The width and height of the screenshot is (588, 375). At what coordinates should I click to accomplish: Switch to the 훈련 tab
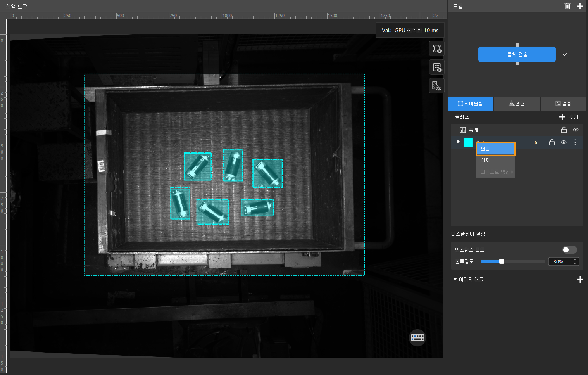click(x=517, y=104)
